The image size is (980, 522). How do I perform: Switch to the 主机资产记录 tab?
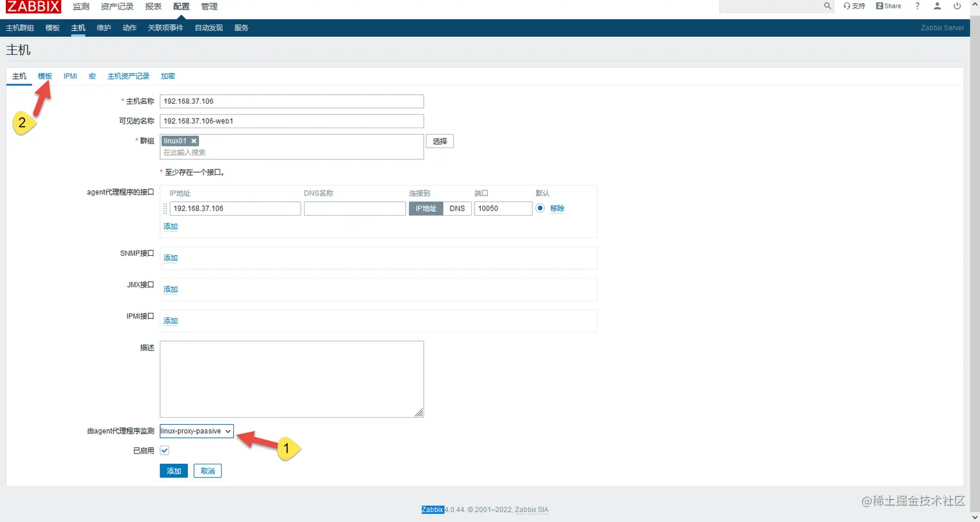[x=128, y=76]
